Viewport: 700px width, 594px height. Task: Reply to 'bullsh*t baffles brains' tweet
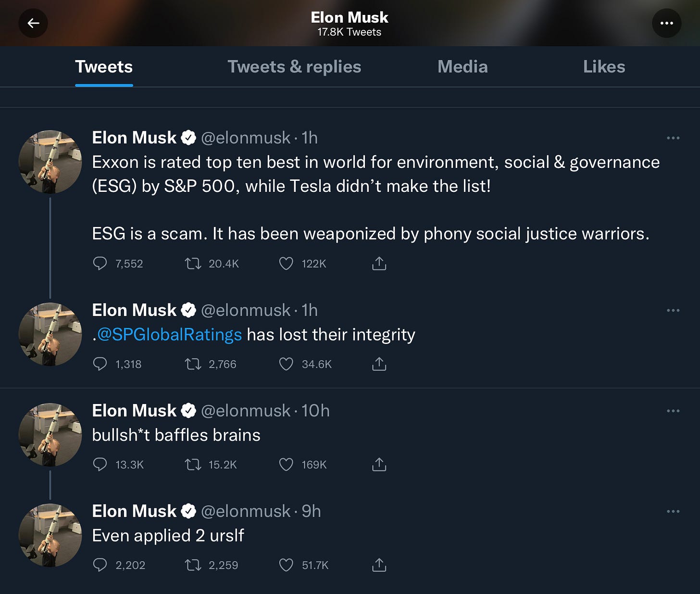pos(100,465)
